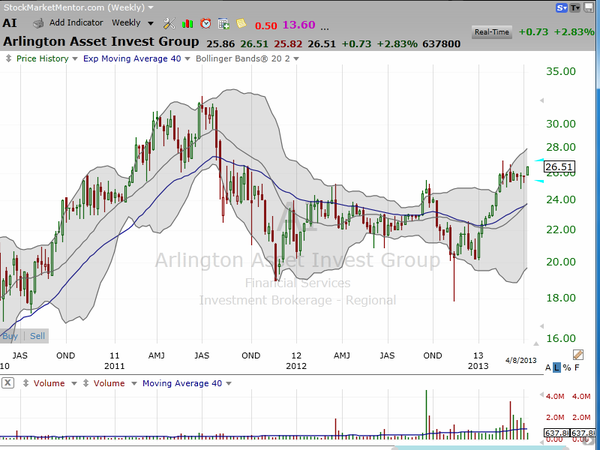
Task: Click the calendar with plus sign icon
Action: pyautogui.click(x=223, y=24)
